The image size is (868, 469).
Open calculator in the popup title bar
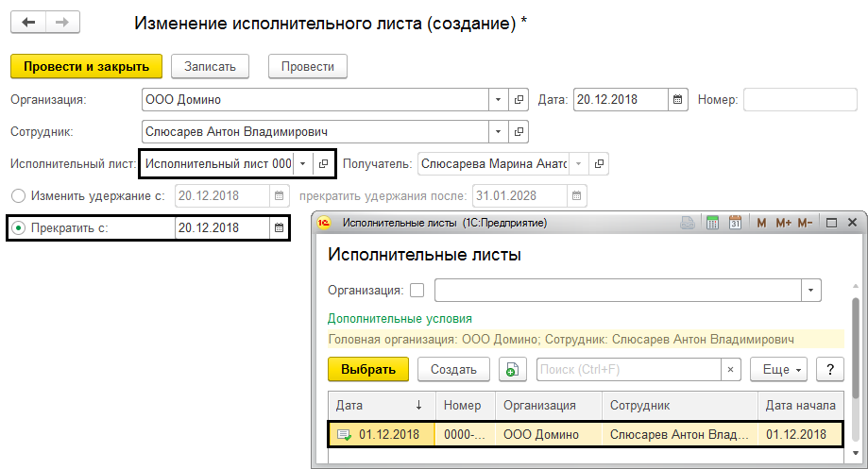711,223
